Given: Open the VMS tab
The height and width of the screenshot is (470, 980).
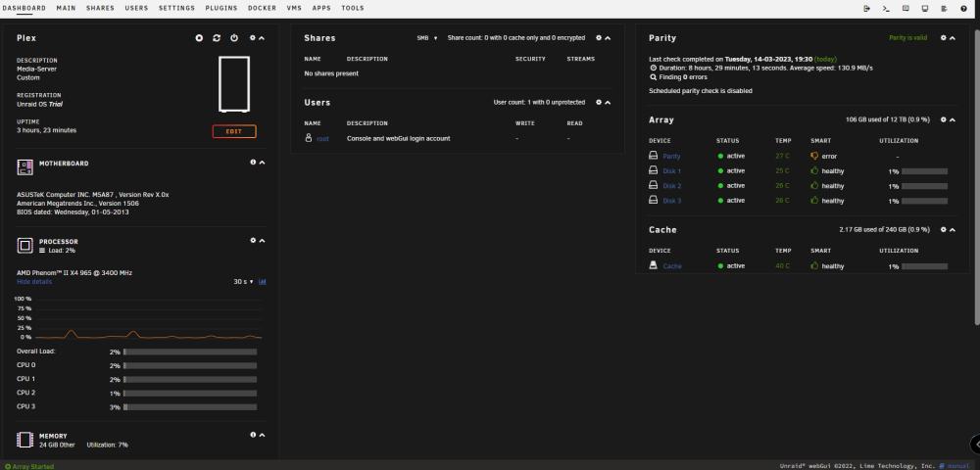Looking at the screenshot, I should [x=294, y=8].
